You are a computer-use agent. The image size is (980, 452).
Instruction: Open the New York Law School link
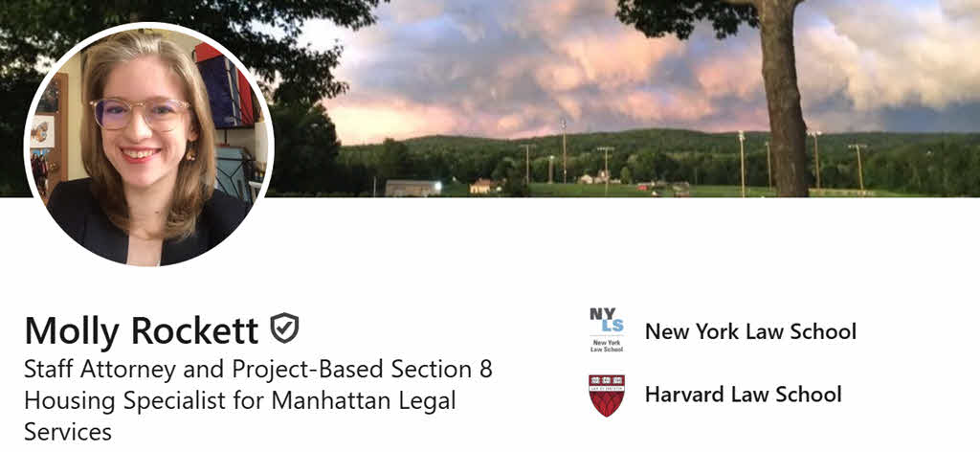(x=750, y=331)
